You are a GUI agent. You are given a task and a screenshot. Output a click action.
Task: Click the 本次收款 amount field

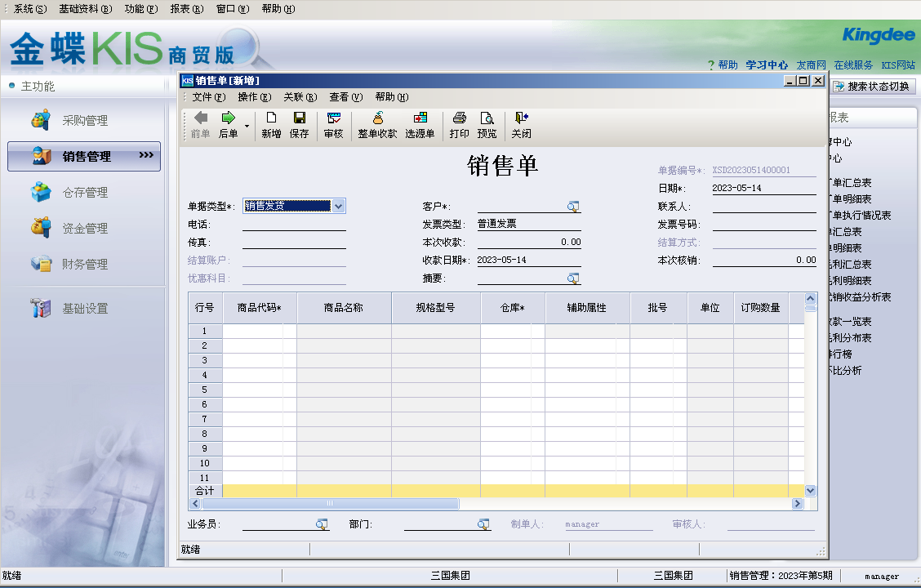tap(529, 242)
